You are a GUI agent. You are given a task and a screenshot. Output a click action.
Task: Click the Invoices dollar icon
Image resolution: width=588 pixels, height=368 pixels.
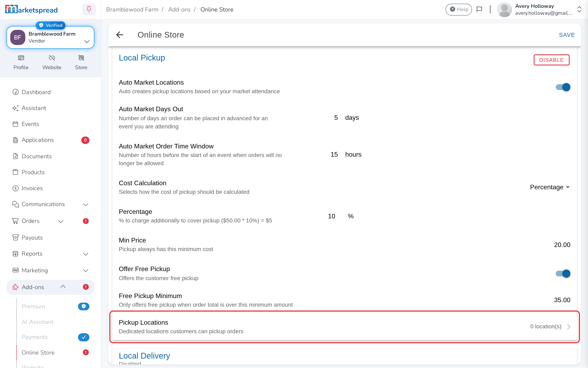[x=16, y=188]
